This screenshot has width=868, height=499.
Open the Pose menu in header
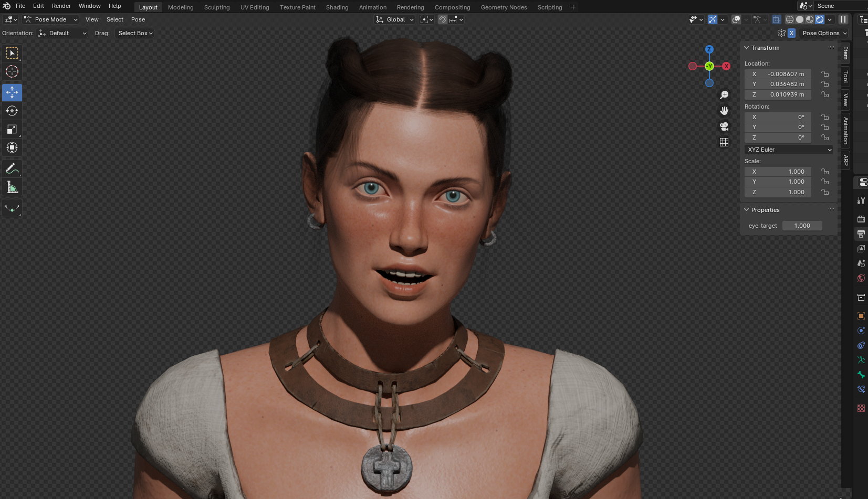[x=138, y=19]
